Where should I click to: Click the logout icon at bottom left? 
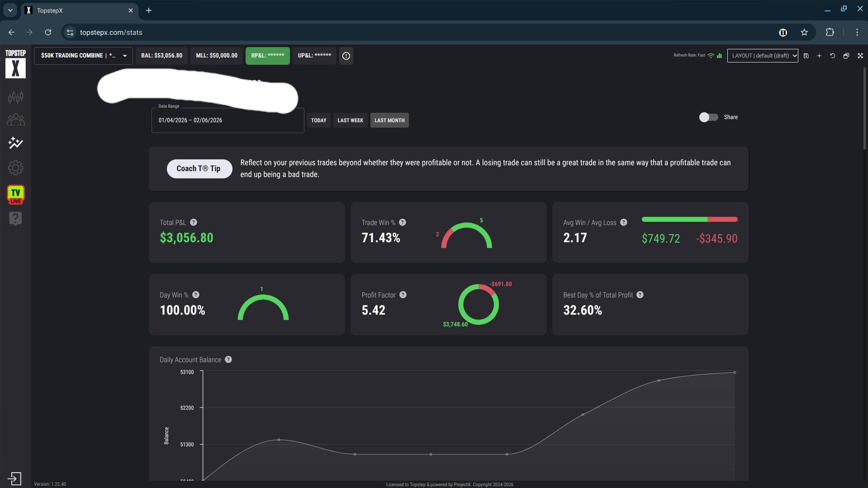coord(14,478)
